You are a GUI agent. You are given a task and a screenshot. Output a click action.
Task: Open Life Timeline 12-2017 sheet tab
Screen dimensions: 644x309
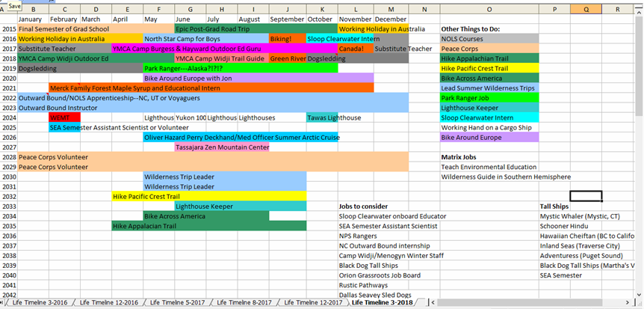point(313,303)
